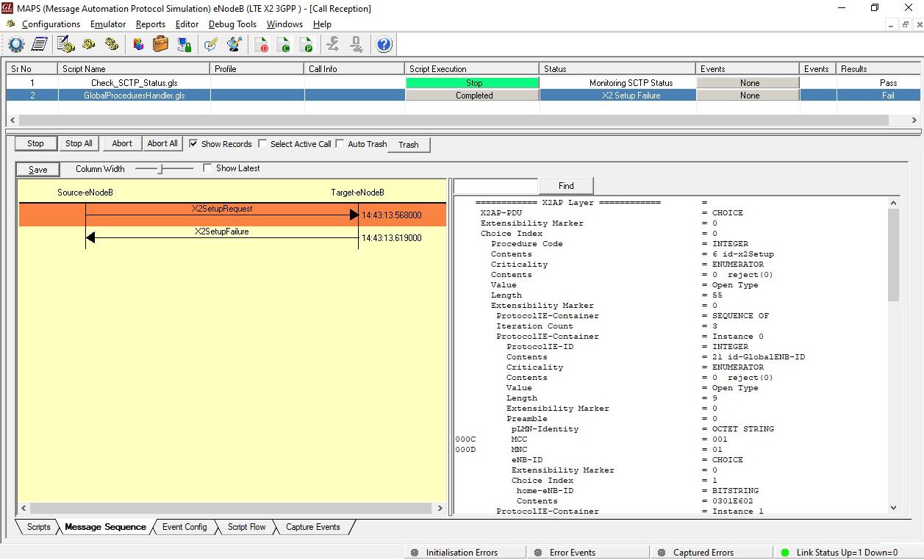
Task: Click decode pane scrollbar down arrow
Action: [x=893, y=507]
